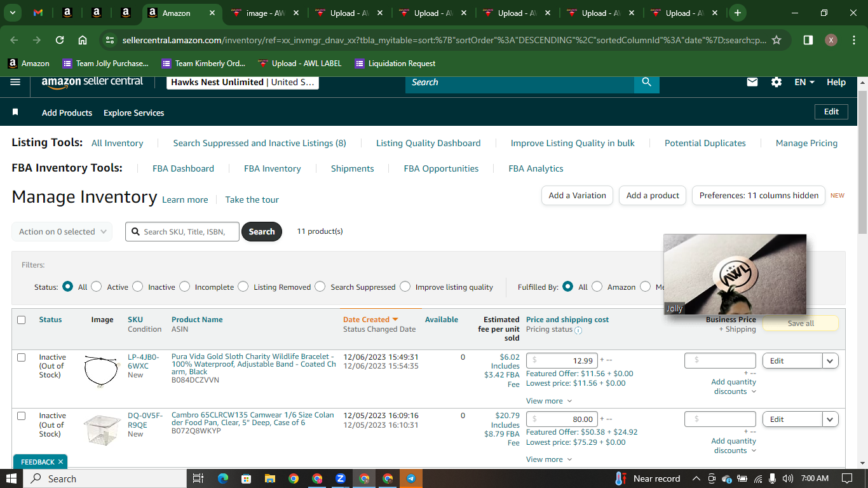868x488 pixels.
Task: Open Task View on the taskbar
Action: click(x=198, y=478)
